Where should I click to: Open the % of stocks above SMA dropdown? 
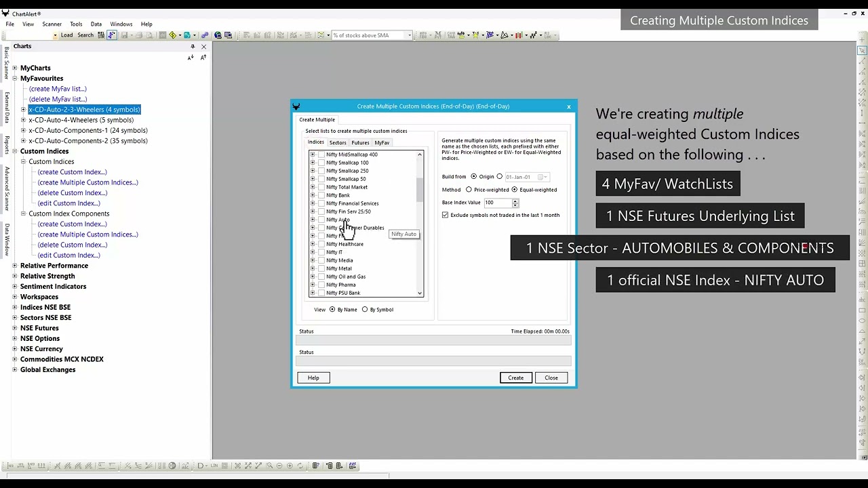pos(410,35)
